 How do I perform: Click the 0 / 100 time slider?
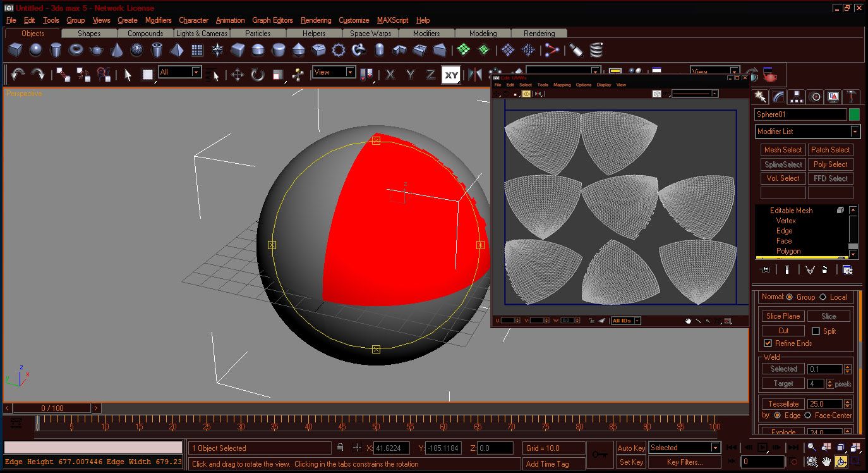(52, 408)
